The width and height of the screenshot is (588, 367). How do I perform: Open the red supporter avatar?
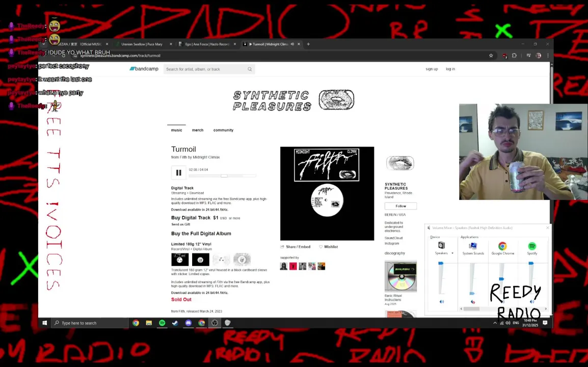[x=293, y=266]
